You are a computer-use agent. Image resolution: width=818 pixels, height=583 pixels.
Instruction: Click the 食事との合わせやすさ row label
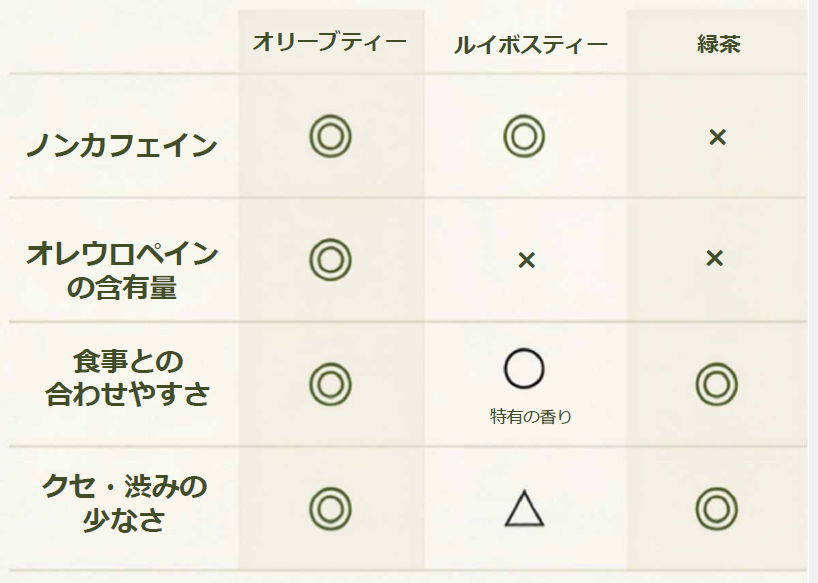128,378
